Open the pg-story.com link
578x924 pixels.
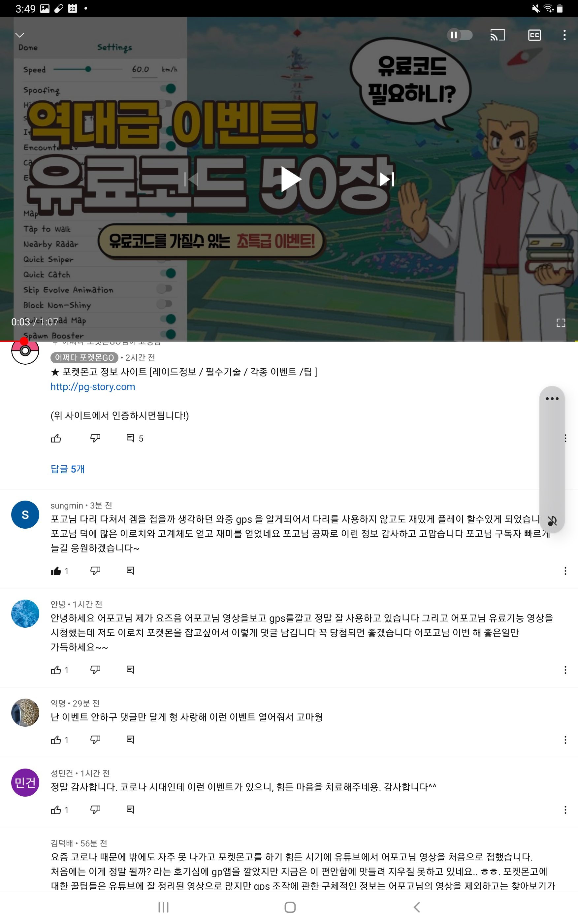pos(93,386)
